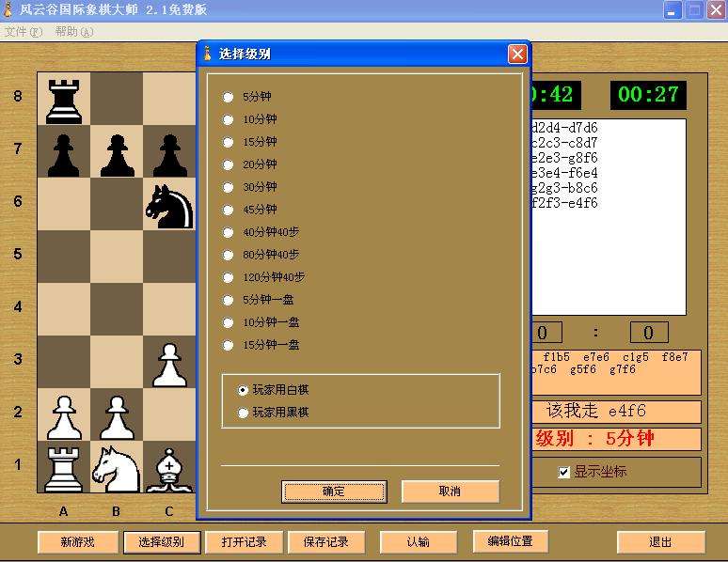Select 80分钟40步 time control
Screen dimensions: 728x562
228,256
